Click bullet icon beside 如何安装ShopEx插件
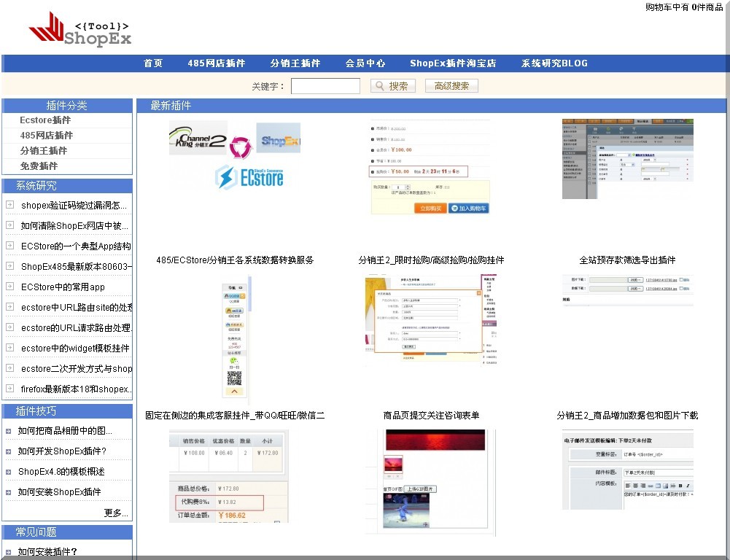The image size is (730, 560). pyautogui.click(x=8, y=492)
